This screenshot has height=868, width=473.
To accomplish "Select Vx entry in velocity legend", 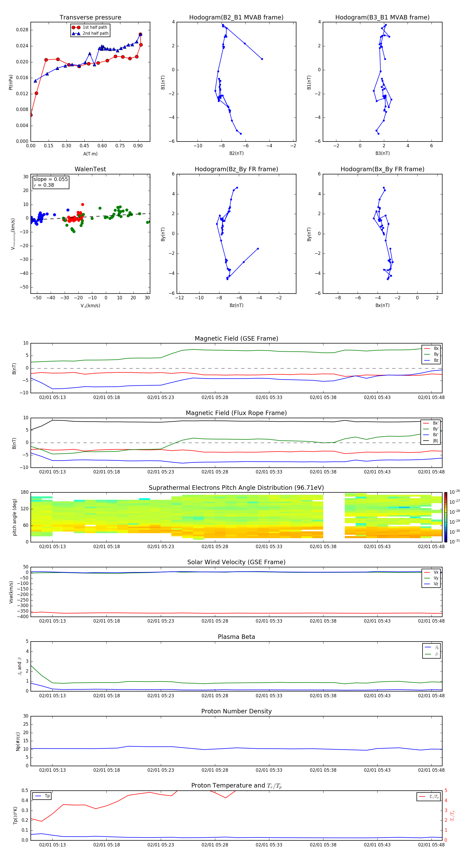I will tap(431, 572).
